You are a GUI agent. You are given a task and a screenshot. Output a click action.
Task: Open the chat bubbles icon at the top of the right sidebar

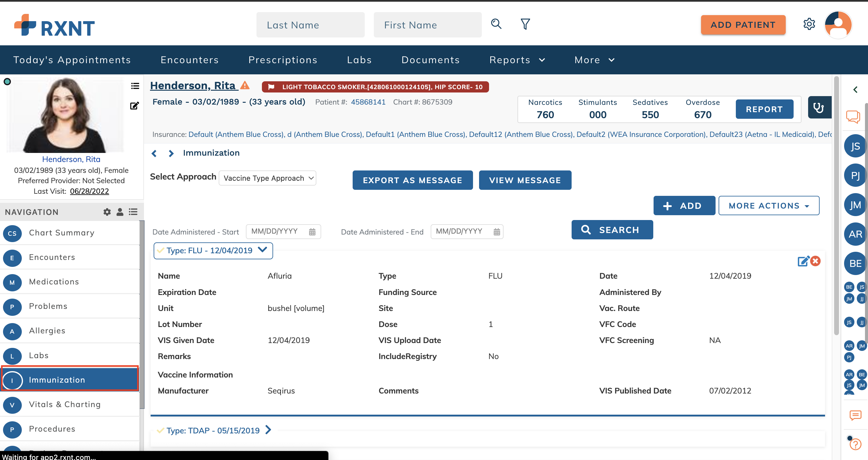(x=853, y=117)
